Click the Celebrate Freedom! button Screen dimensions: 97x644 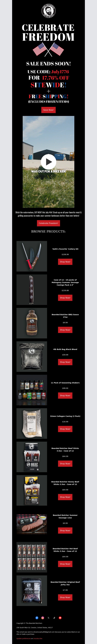point(48,223)
